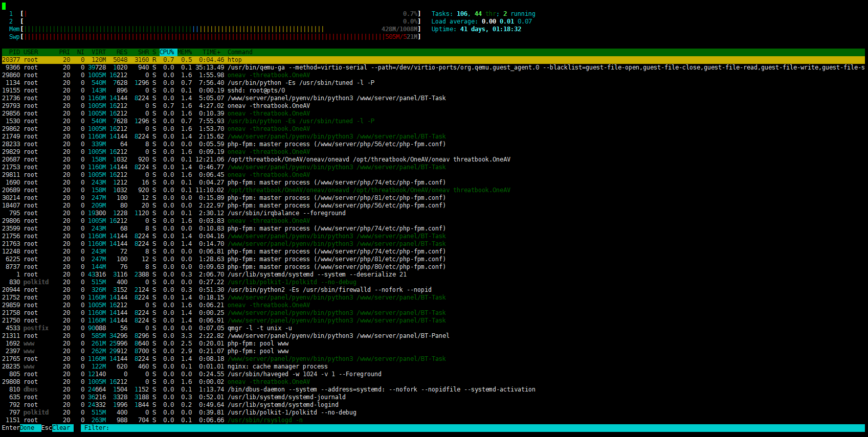Screen dimensions: 868x437
Task: Select php-fpm pool www row PID 2397
Action: tap(433, 351)
